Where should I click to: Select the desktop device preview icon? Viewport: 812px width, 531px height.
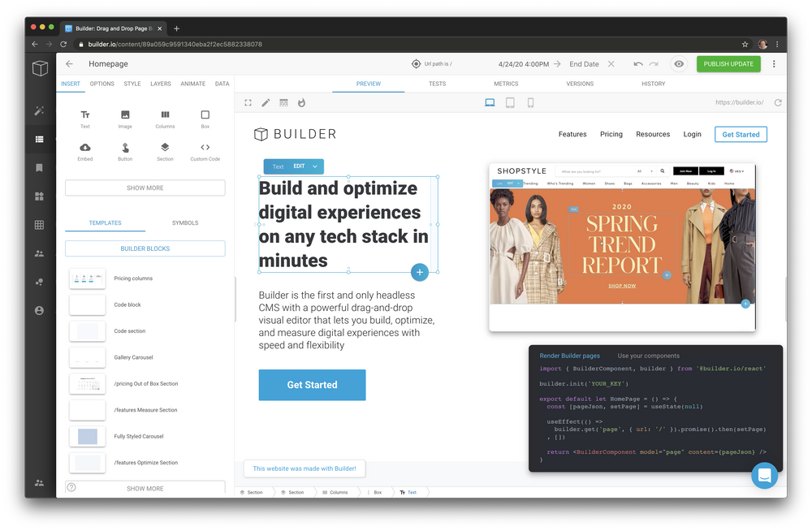coord(488,101)
